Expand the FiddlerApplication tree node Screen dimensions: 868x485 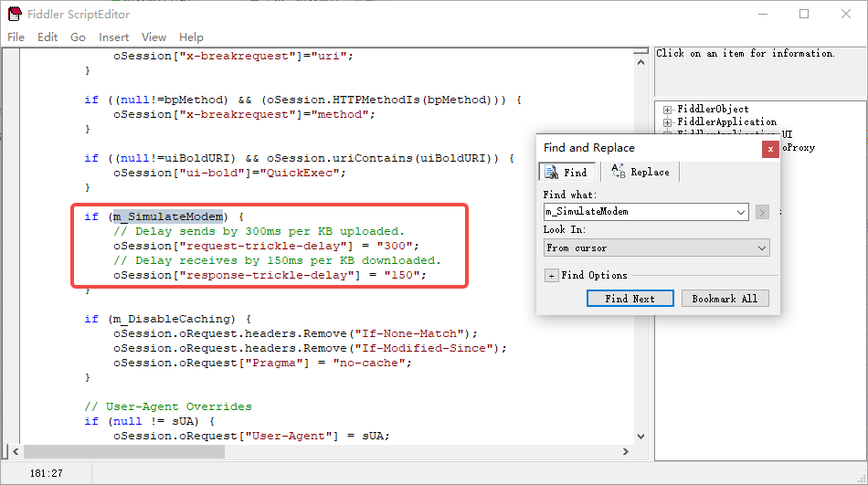pos(668,122)
